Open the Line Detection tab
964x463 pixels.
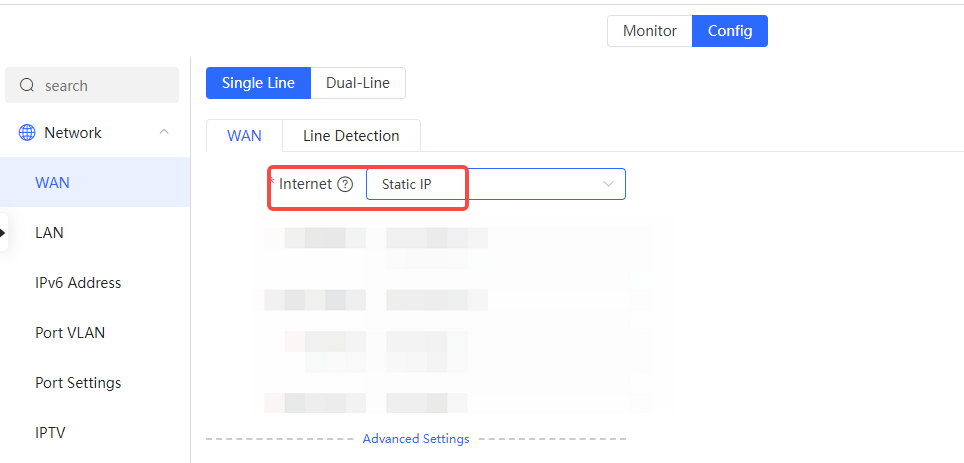click(351, 136)
